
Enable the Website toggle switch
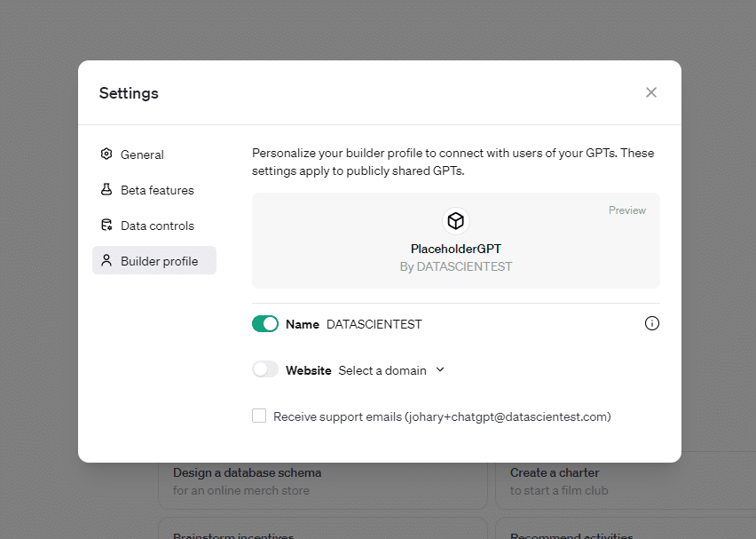tap(265, 369)
